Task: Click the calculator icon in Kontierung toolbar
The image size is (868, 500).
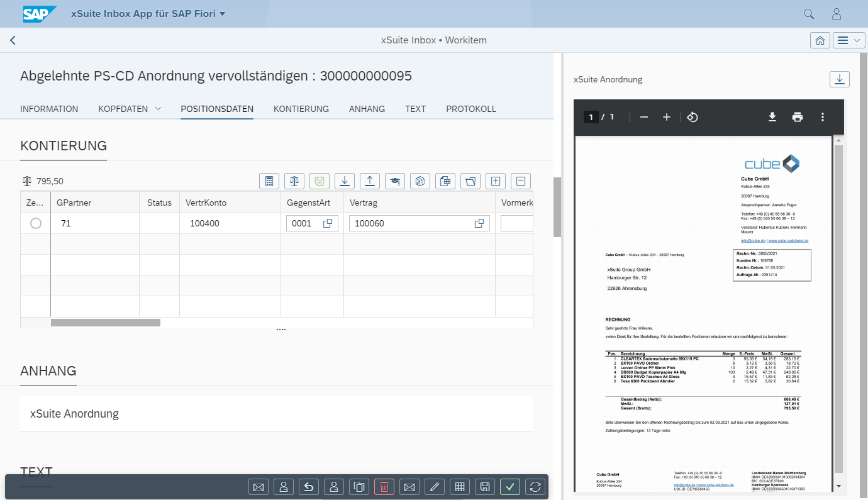Action: point(269,181)
